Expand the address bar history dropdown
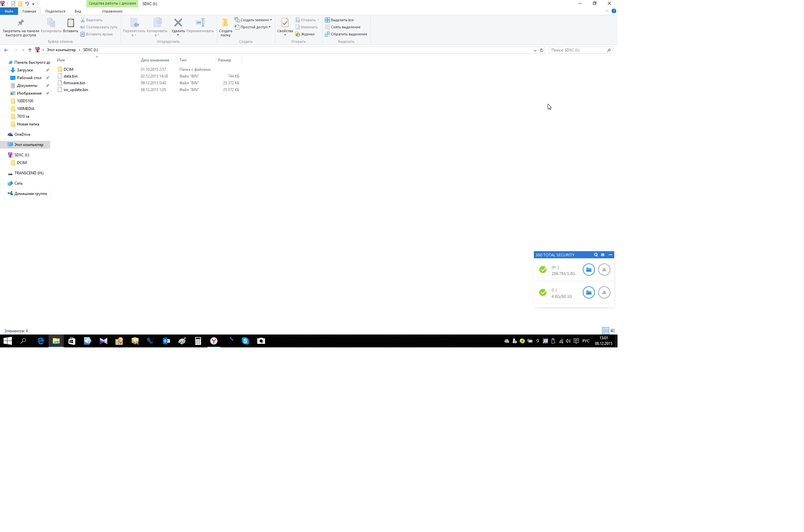The height and width of the screenshot is (532, 804). [535, 50]
